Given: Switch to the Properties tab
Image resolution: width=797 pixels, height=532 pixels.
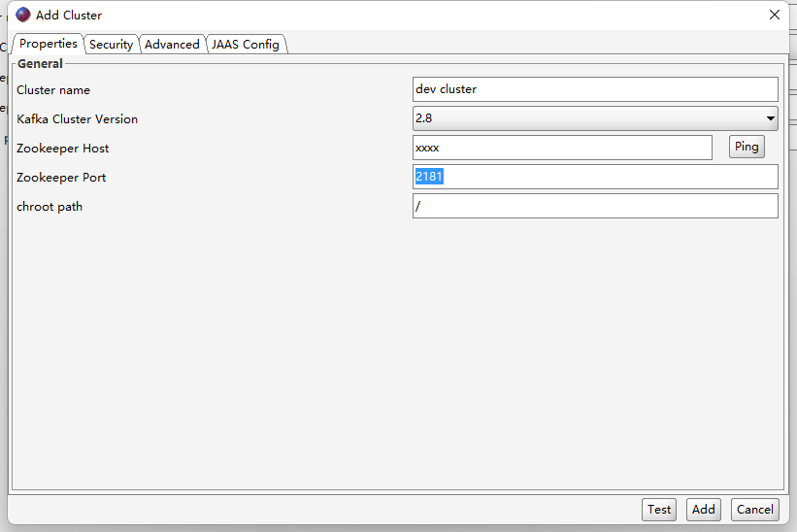Looking at the screenshot, I should [x=48, y=44].
